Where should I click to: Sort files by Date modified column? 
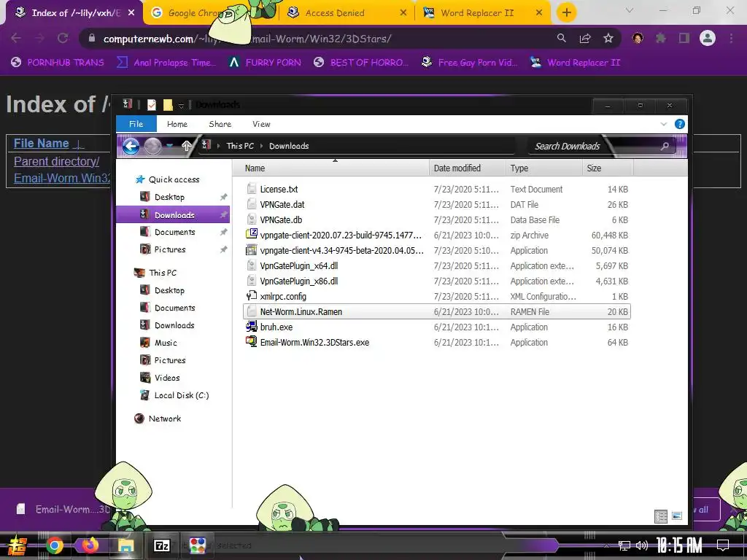pyautogui.click(x=467, y=168)
